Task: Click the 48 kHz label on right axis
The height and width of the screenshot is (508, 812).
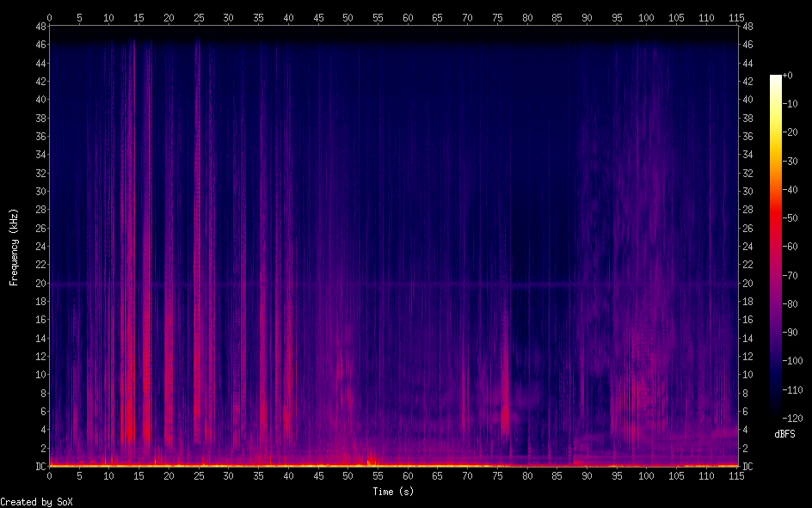Action: 747,27
